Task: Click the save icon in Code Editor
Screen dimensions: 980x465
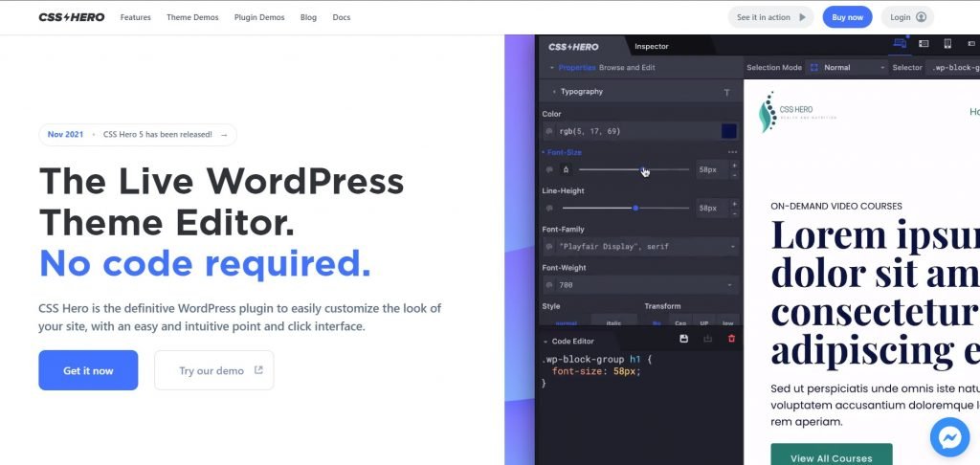Action: coord(683,339)
